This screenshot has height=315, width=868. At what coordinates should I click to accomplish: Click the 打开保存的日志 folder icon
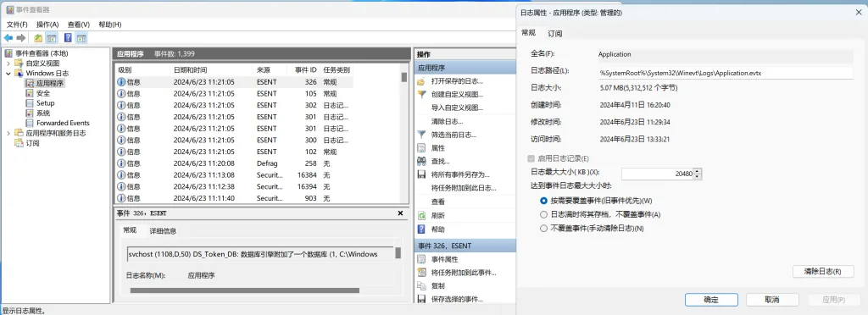click(x=421, y=81)
